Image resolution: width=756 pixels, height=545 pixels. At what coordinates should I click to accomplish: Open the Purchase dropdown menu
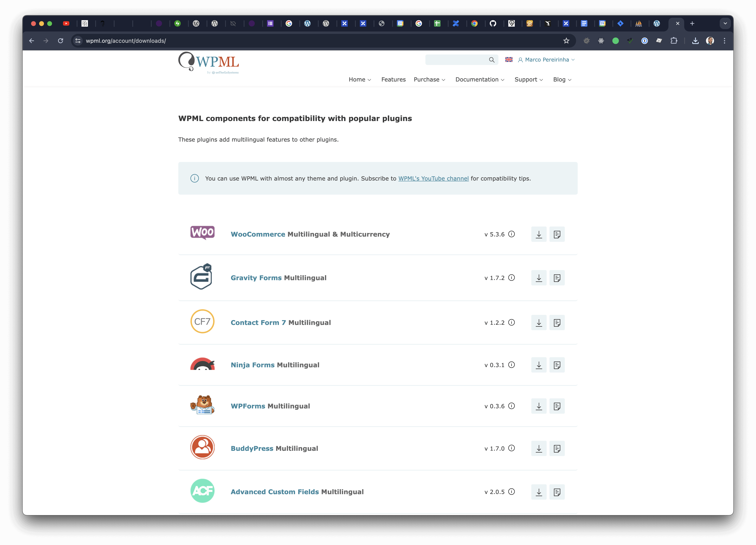[x=429, y=79]
